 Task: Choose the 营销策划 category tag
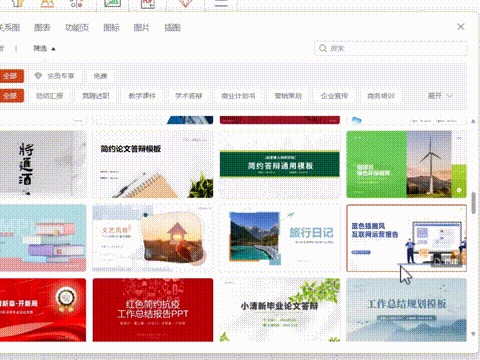[x=288, y=96]
